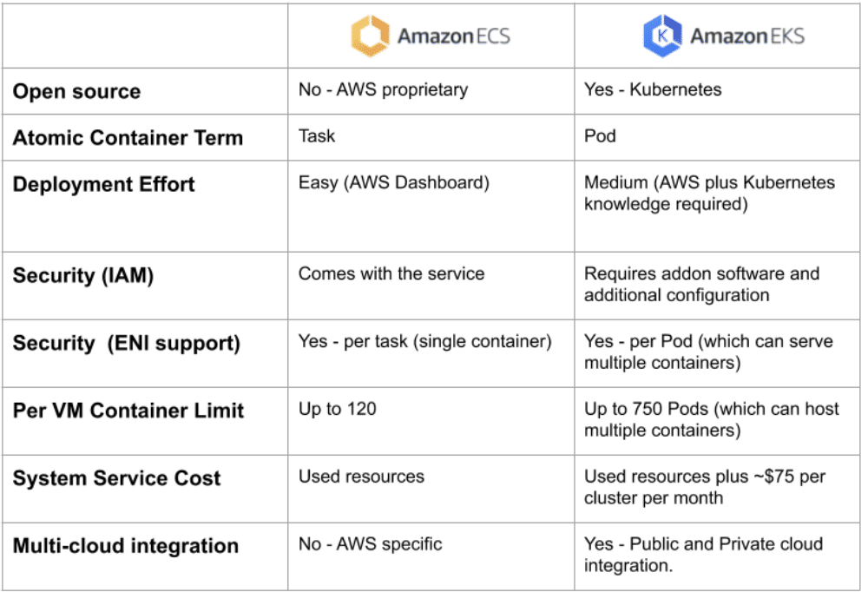Select the Open source row label
The height and width of the screenshot is (592, 868).
76,91
